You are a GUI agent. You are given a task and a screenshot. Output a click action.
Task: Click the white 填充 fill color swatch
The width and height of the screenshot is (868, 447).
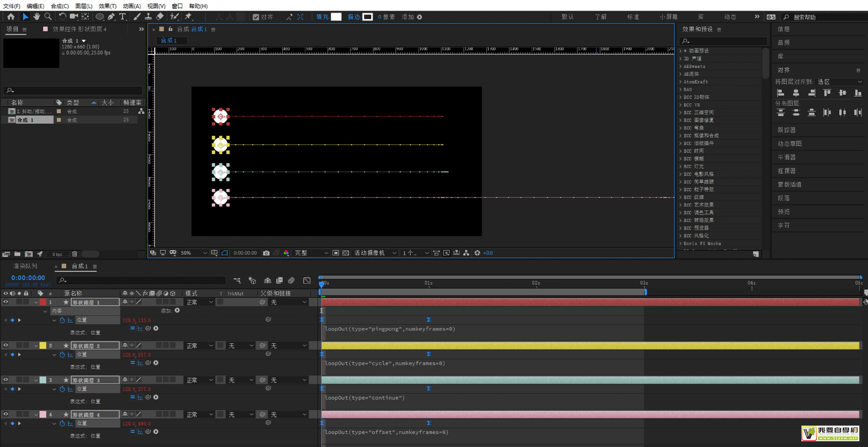coord(336,17)
